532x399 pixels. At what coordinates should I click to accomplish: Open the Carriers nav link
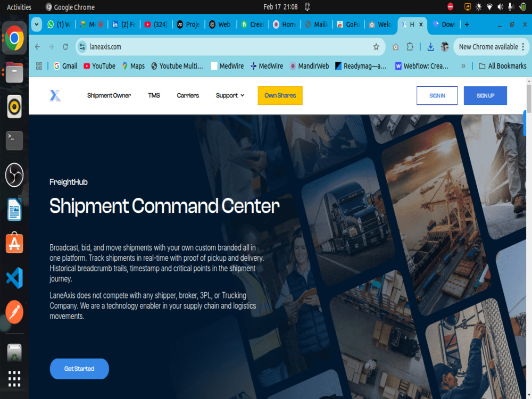tap(188, 96)
